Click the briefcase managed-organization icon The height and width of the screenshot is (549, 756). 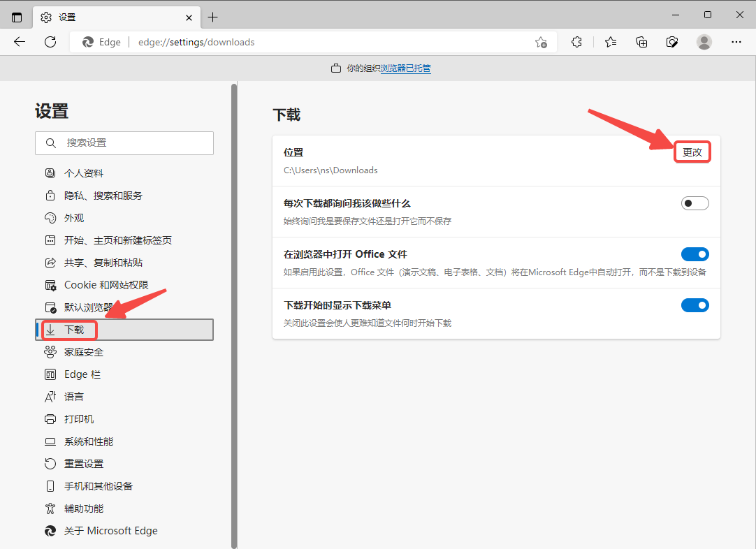pos(336,68)
